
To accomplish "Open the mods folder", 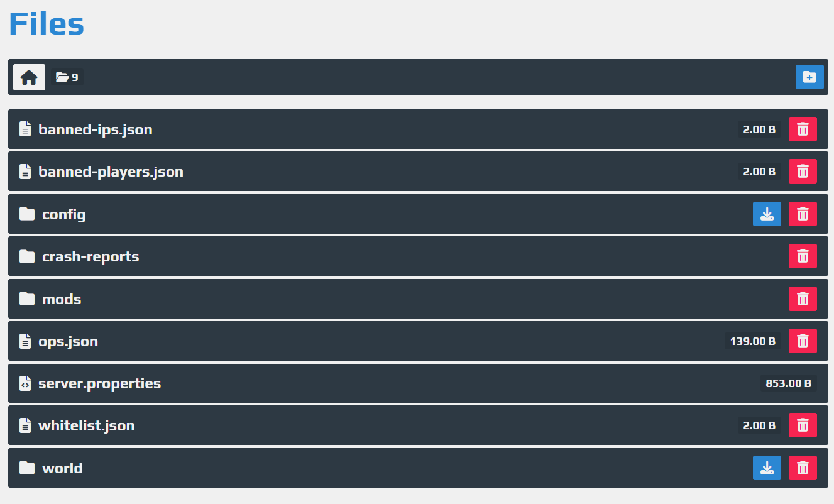I will (x=62, y=299).
